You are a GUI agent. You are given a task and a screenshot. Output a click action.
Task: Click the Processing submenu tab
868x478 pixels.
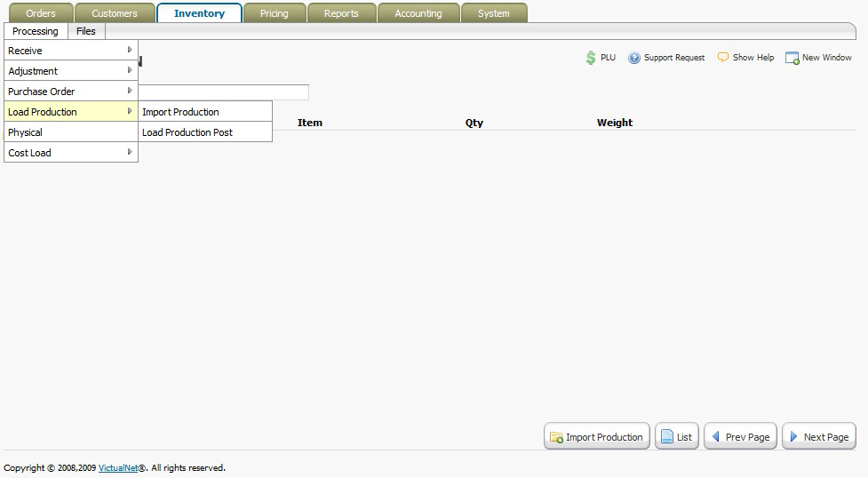pos(36,31)
